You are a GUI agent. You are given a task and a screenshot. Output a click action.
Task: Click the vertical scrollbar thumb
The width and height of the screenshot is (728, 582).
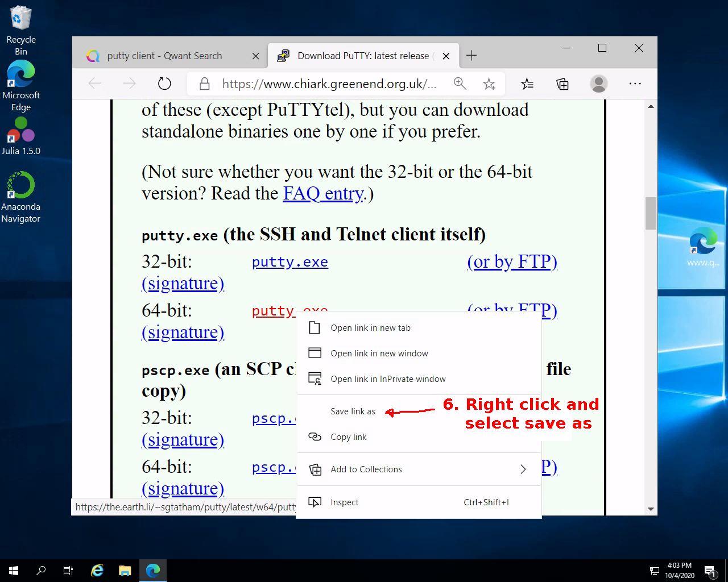651,213
